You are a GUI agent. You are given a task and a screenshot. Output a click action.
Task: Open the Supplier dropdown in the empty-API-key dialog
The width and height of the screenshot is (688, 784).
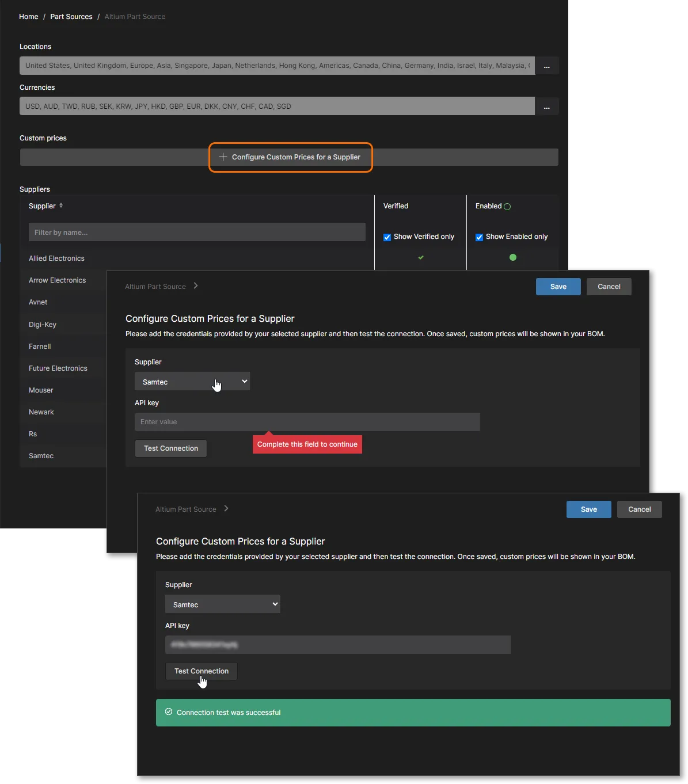pyautogui.click(x=192, y=382)
